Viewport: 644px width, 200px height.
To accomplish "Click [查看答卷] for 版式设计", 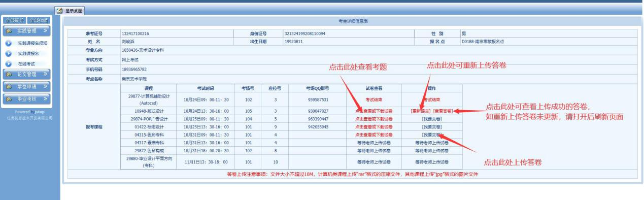I will 443,111.
